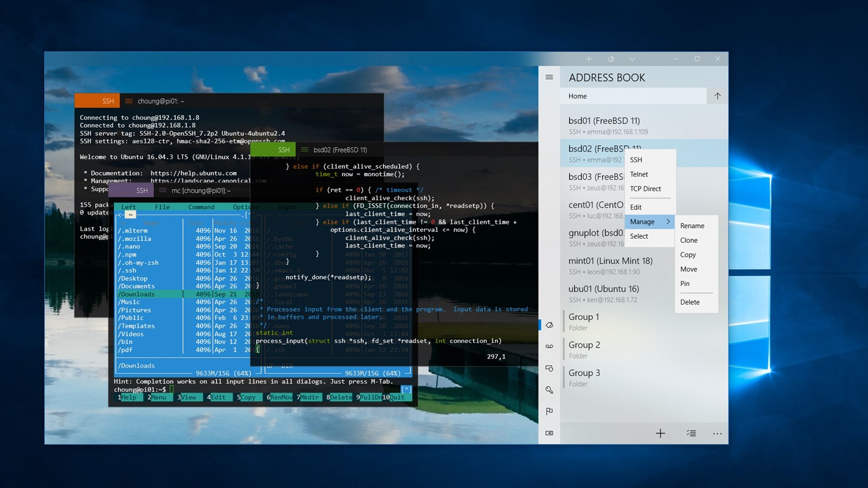The image size is (868, 488).
Task: Choose Telnet from the context menu
Action: pyautogui.click(x=639, y=174)
